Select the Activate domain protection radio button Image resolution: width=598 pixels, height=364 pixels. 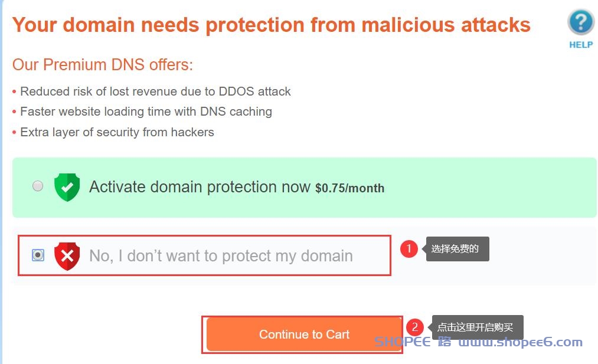[x=38, y=186]
